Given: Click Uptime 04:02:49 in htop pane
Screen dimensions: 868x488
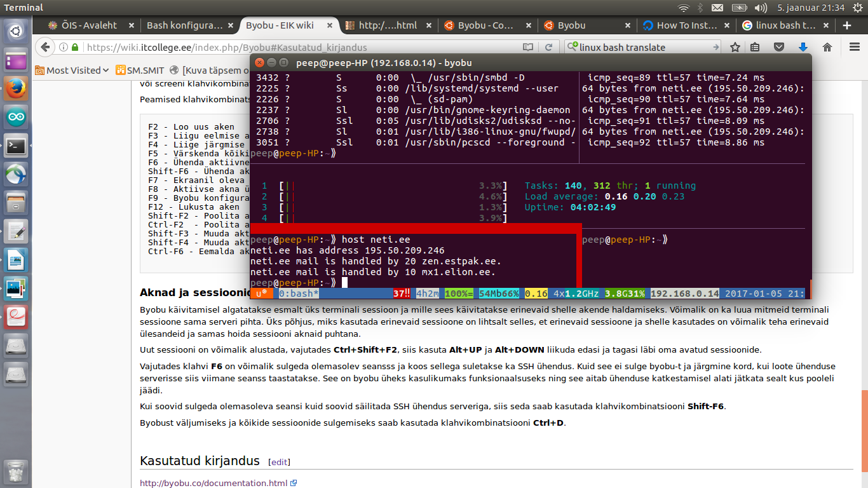Looking at the screenshot, I should coord(570,207).
